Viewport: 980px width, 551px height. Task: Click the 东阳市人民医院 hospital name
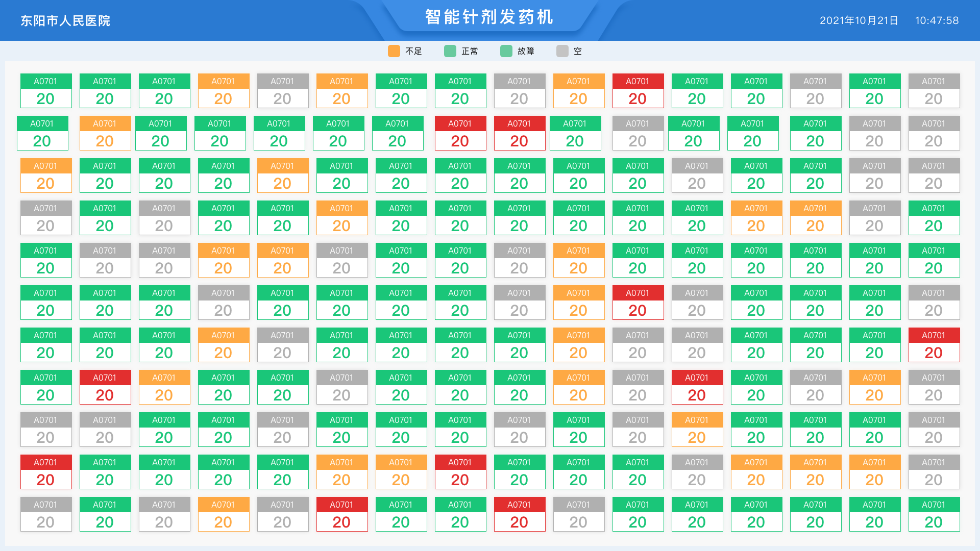click(65, 21)
